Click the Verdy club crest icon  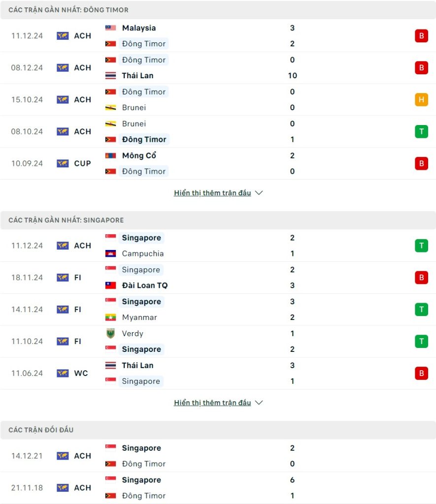pyautogui.click(x=111, y=334)
